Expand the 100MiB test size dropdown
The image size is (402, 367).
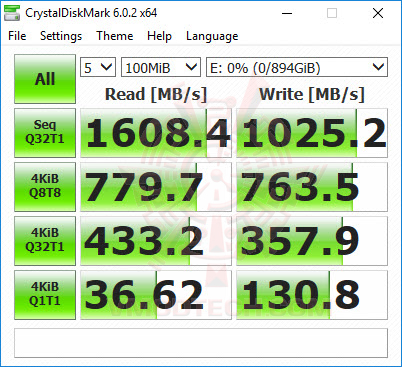point(161,67)
